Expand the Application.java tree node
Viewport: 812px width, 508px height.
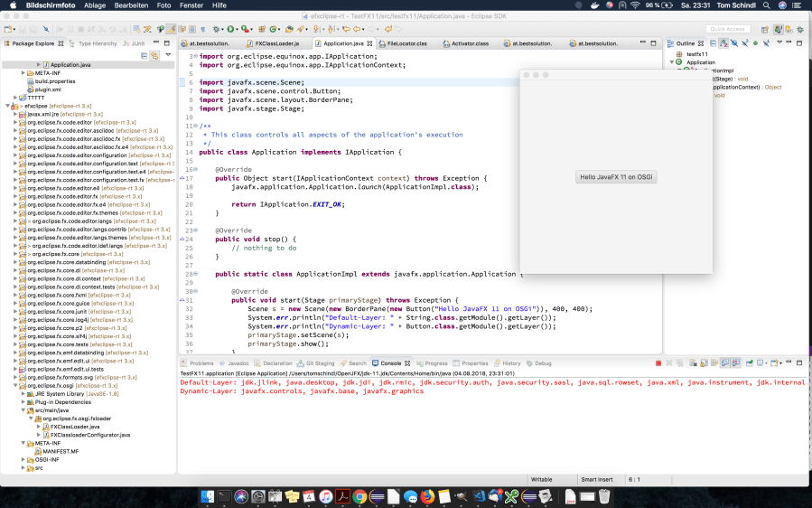coord(39,65)
